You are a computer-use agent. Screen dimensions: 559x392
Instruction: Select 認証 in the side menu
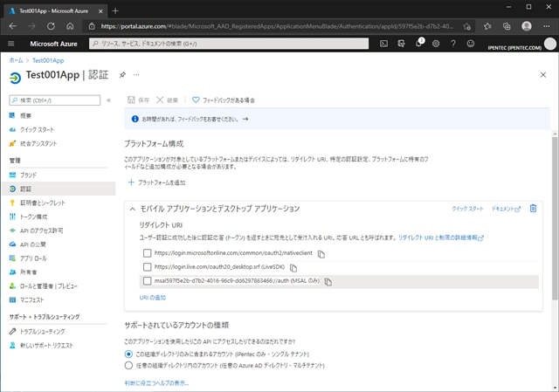(59, 189)
